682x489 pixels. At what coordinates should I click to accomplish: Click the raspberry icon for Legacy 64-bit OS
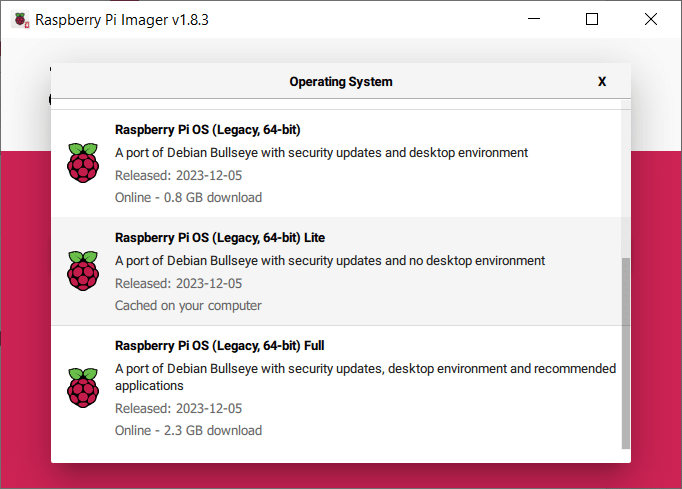[x=83, y=163]
